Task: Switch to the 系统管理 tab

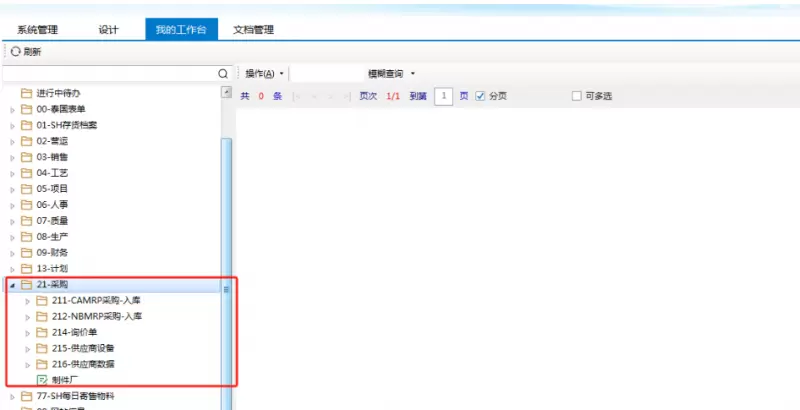Action: (38, 30)
